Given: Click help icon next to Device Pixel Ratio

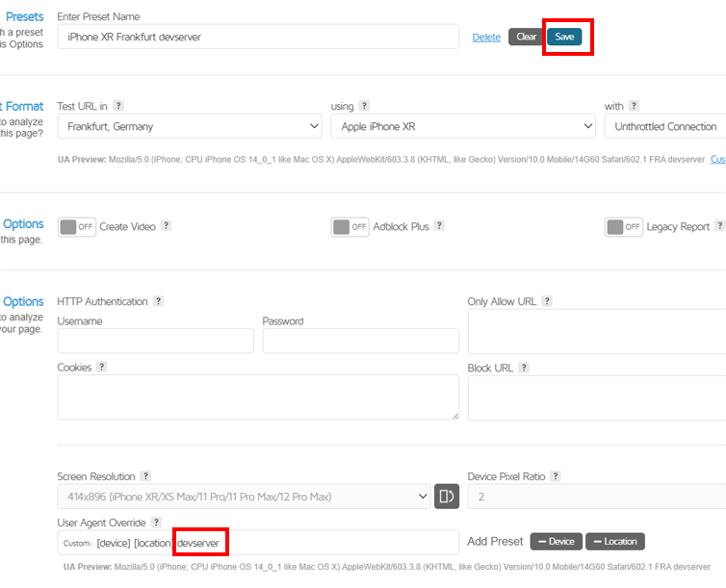Looking at the screenshot, I should pos(555,476).
